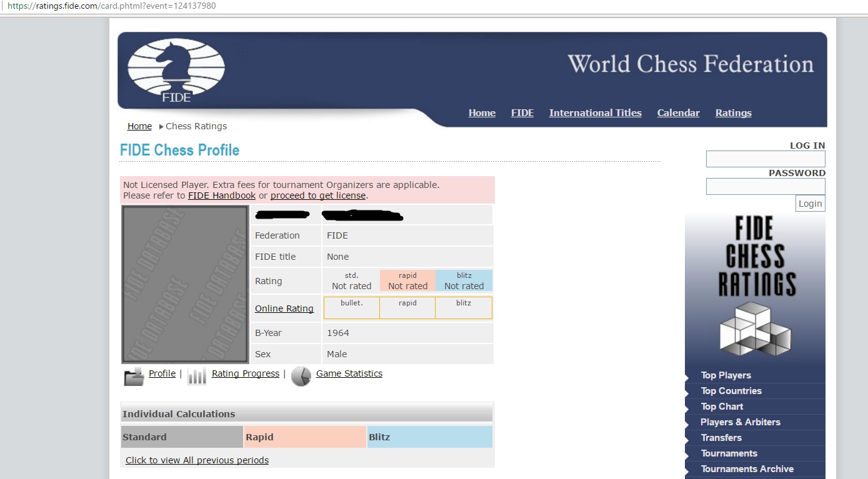Open the Ratings menu item

[734, 113]
